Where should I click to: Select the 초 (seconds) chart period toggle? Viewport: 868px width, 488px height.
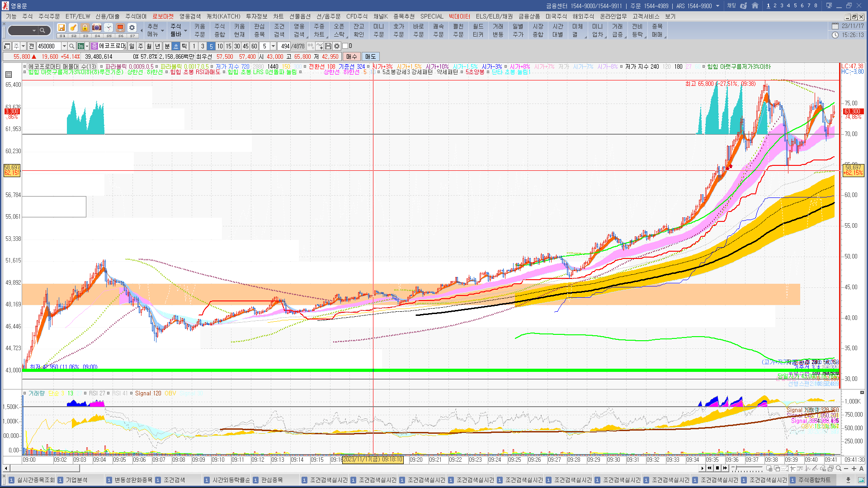point(176,46)
